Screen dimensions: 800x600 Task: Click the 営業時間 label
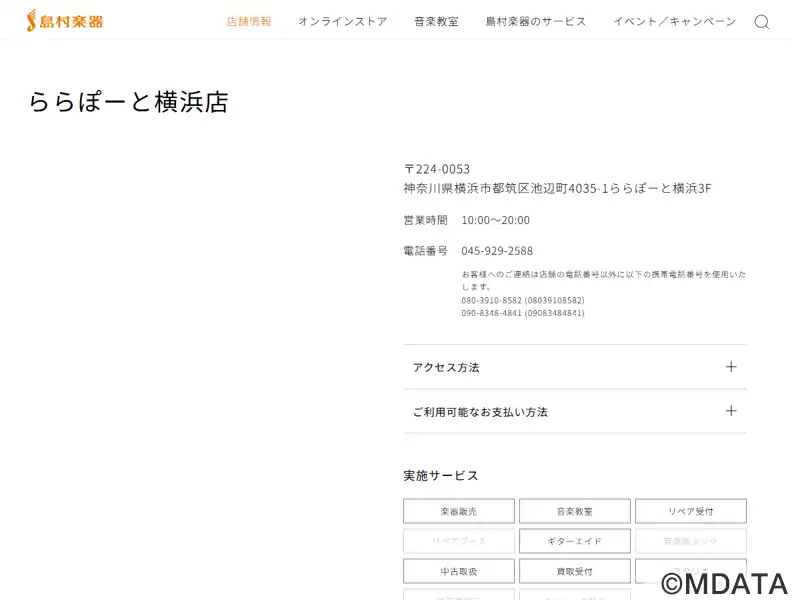[x=426, y=220]
